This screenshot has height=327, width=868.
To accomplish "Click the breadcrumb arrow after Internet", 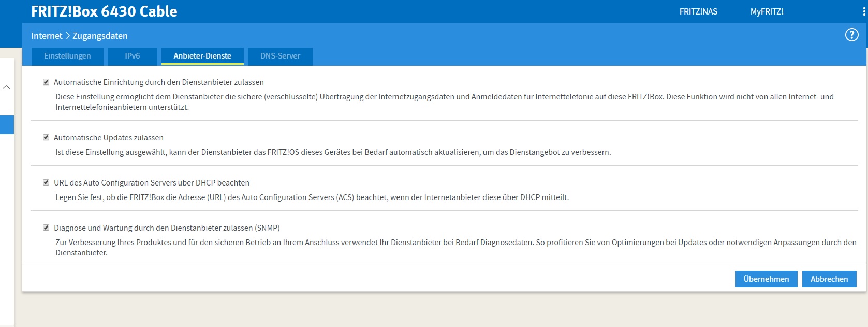I will [67, 36].
